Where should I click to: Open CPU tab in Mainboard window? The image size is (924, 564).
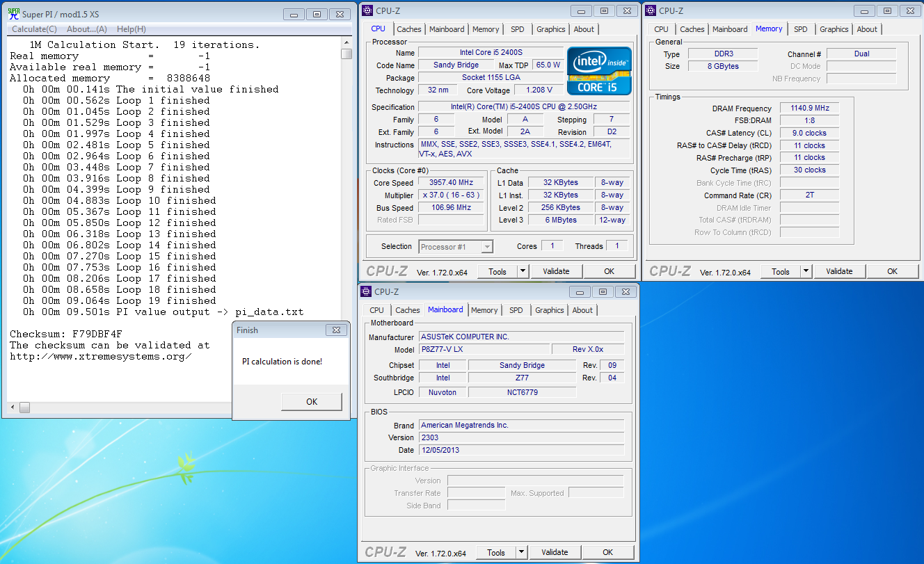[376, 310]
